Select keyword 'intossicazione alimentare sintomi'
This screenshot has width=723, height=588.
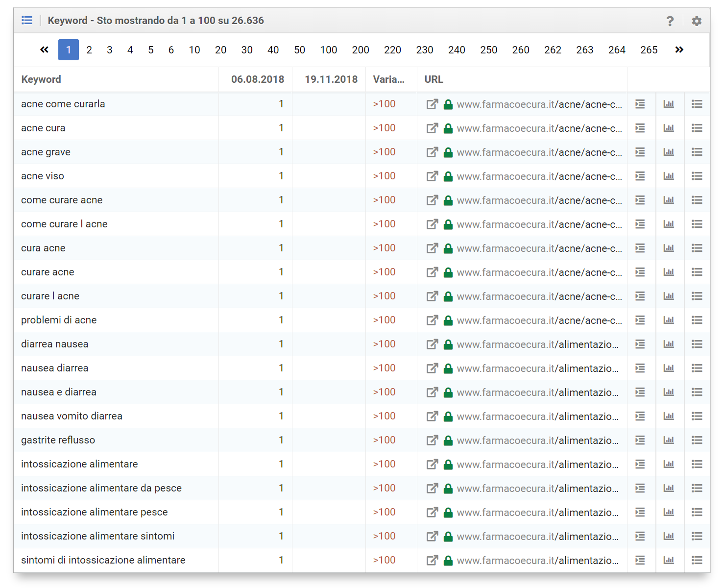pyautogui.click(x=97, y=536)
